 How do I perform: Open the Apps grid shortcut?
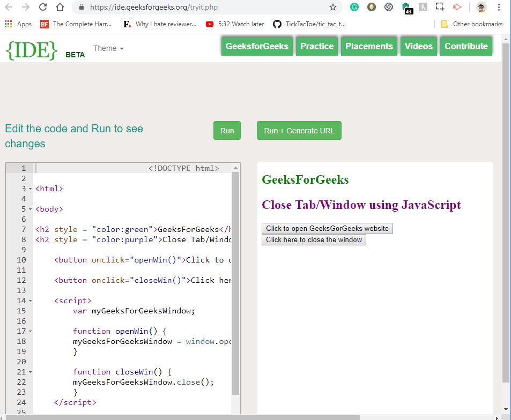[18, 24]
